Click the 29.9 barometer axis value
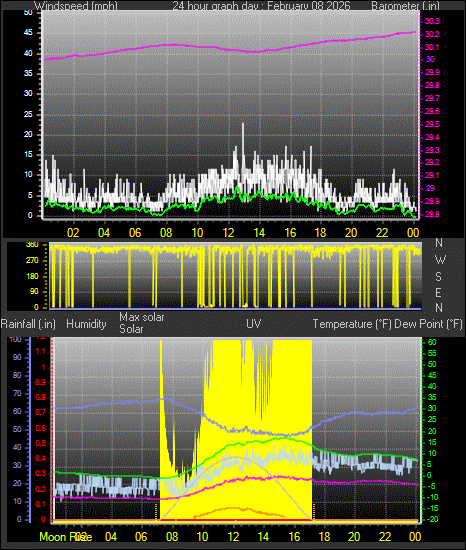 pyautogui.click(x=432, y=73)
